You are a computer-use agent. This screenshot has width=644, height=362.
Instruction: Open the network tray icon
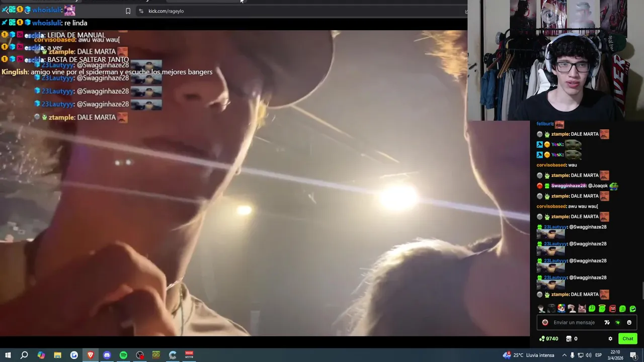[580, 355]
